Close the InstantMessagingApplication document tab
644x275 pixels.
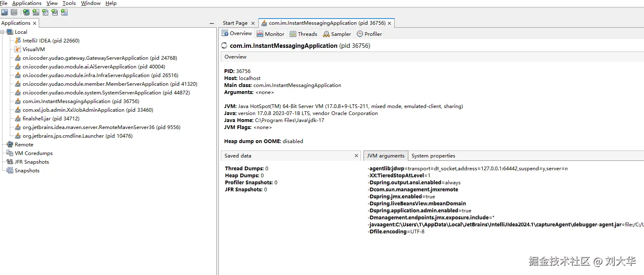(390, 23)
